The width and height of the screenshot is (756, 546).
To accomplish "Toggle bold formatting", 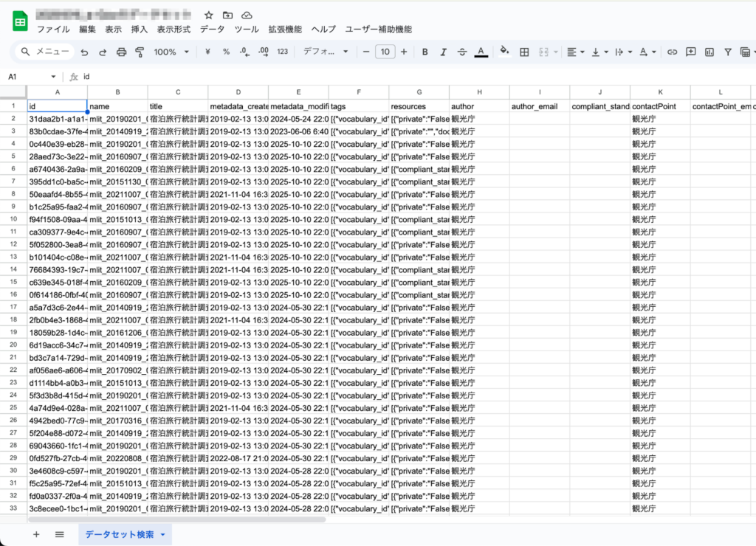I will point(425,52).
